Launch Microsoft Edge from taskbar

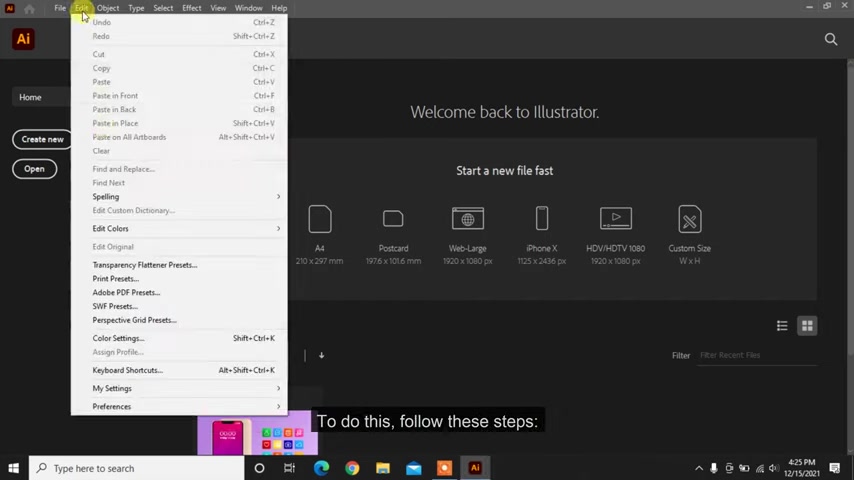click(x=321, y=468)
